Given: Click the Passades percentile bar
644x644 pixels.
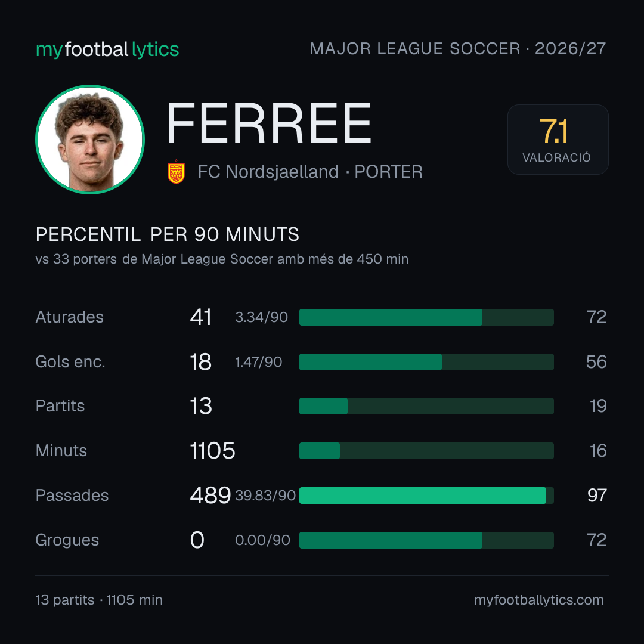Looking at the screenshot, I should click(x=426, y=496).
